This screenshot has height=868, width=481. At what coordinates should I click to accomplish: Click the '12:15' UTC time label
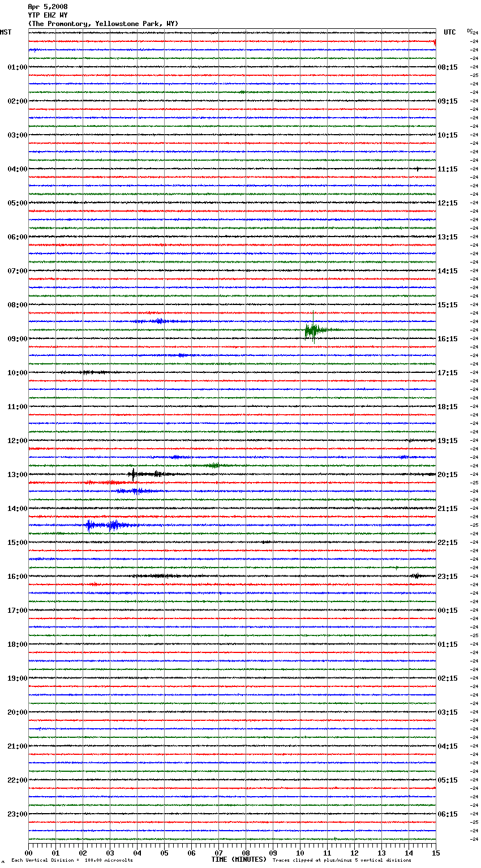coord(448,203)
